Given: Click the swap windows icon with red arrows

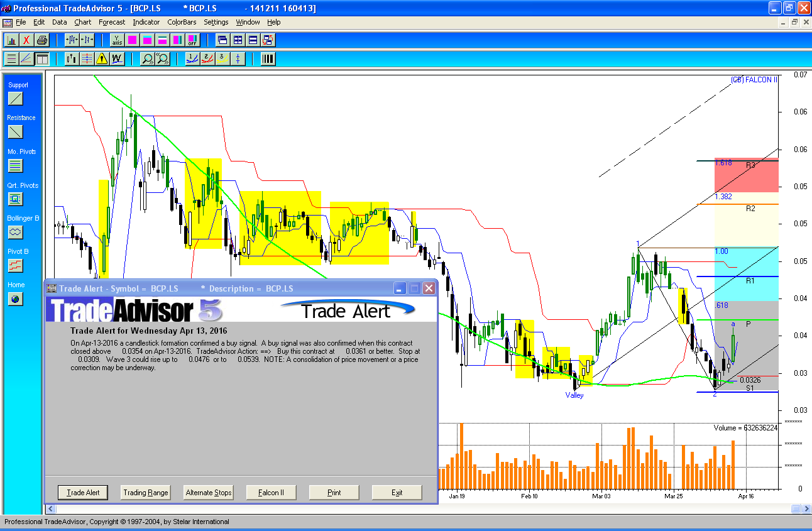Looking at the screenshot, I should click(268, 40).
